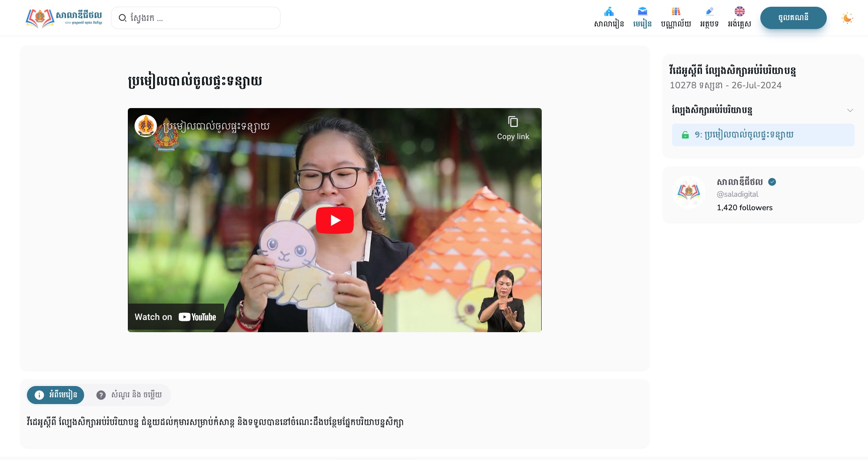
Task: Click the green unlock icon on lesson 1
Action: click(x=685, y=135)
